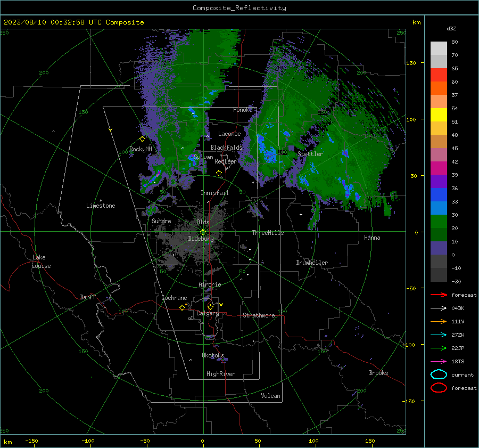The image size is (479, 448).
Task: Click the Cochrane city label
Action: click(x=174, y=298)
